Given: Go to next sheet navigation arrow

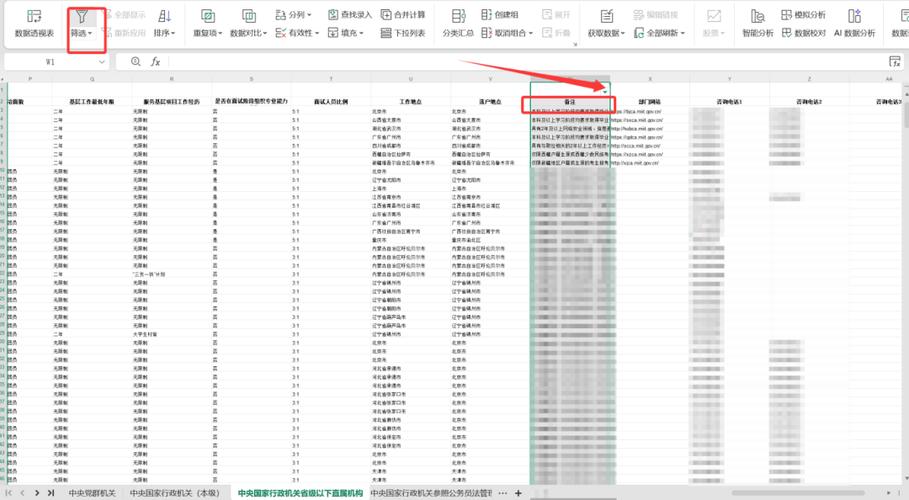Looking at the screenshot, I should pyautogui.click(x=37, y=493).
